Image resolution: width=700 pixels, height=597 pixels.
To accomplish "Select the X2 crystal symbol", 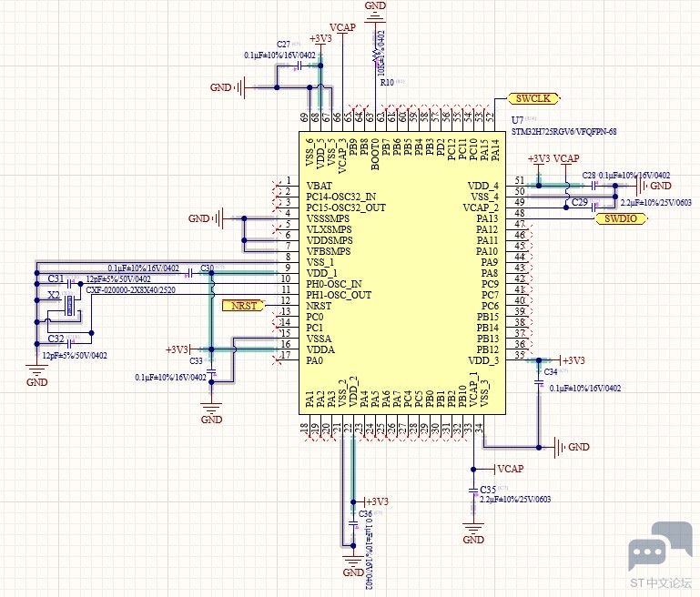I will click(70, 305).
